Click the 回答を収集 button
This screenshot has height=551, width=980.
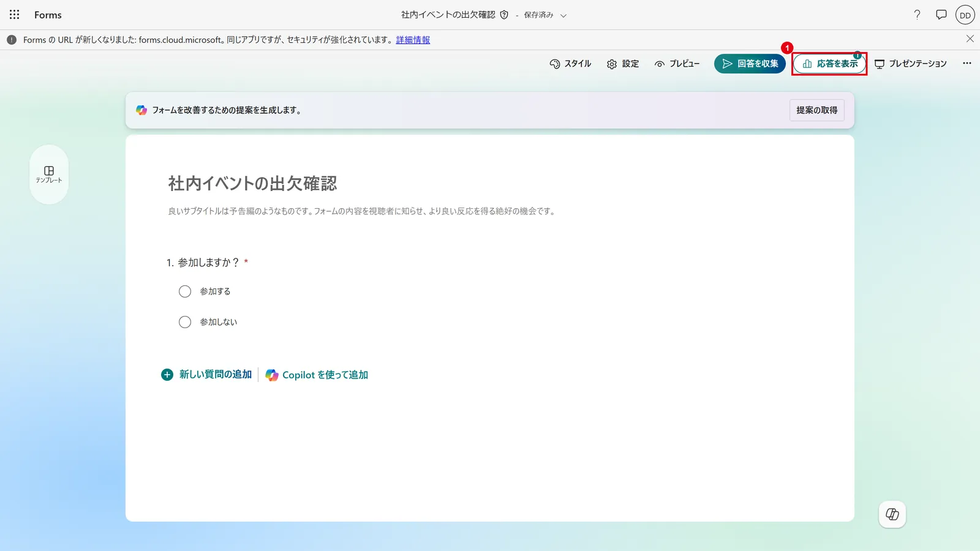pos(750,64)
